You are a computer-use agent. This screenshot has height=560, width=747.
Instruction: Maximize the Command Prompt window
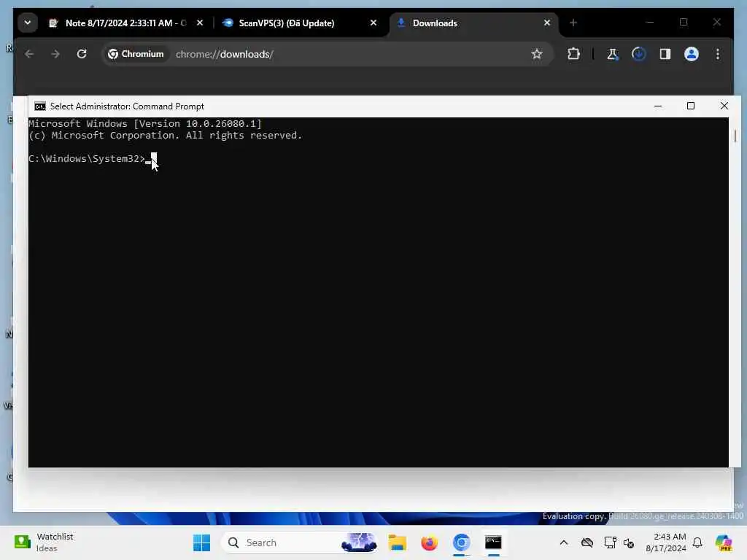coord(691,106)
